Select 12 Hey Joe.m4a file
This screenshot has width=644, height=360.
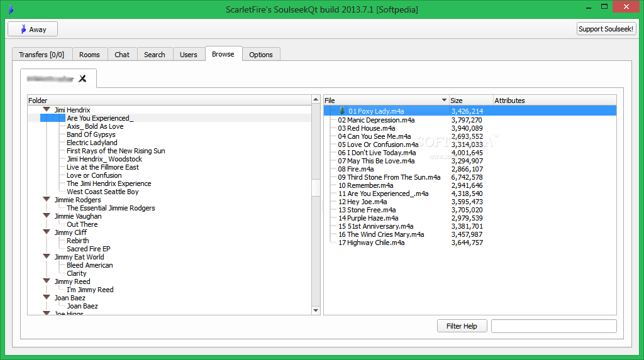click(363, 202)
